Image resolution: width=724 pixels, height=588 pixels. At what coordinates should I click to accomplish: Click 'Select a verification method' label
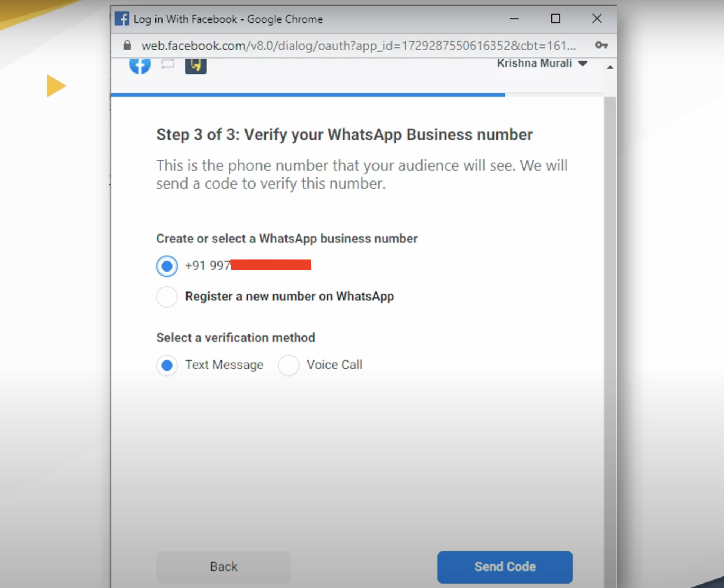coord(236,338)
